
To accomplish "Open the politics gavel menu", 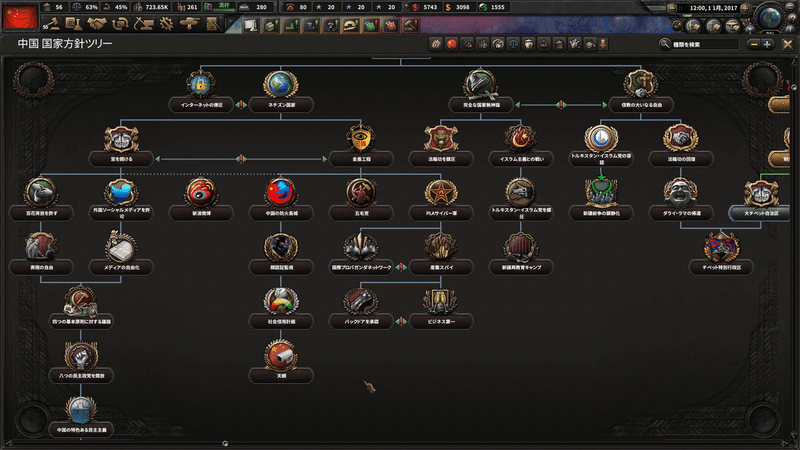I will tap(53, 24).
